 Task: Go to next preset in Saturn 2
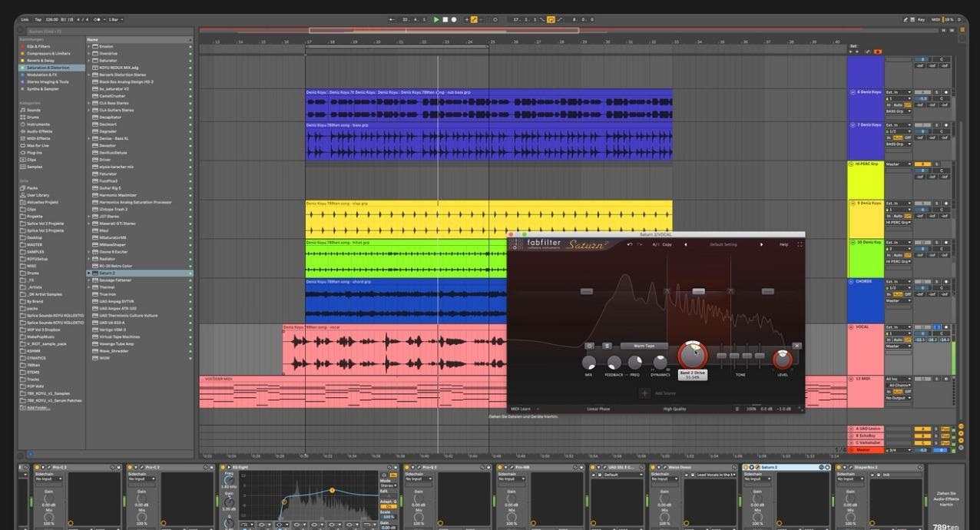[762, 244]
